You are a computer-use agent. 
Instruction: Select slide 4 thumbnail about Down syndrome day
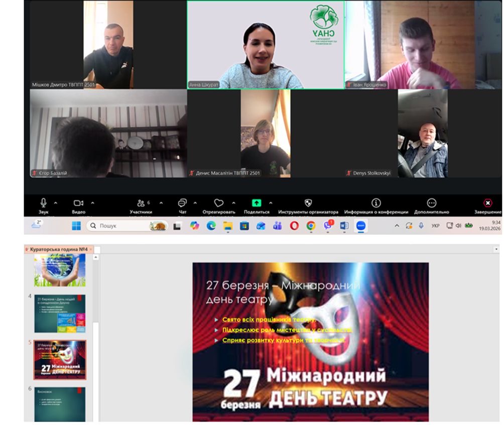[x=60, y=314]
